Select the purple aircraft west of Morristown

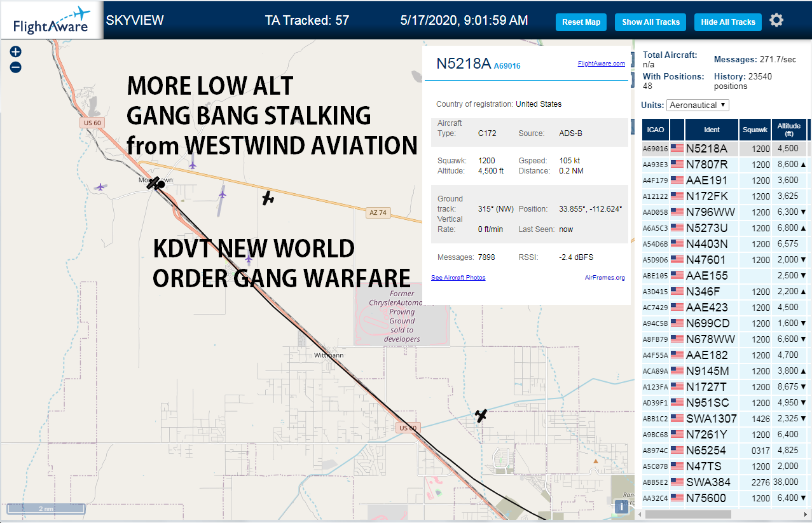(x=100, y=187)
